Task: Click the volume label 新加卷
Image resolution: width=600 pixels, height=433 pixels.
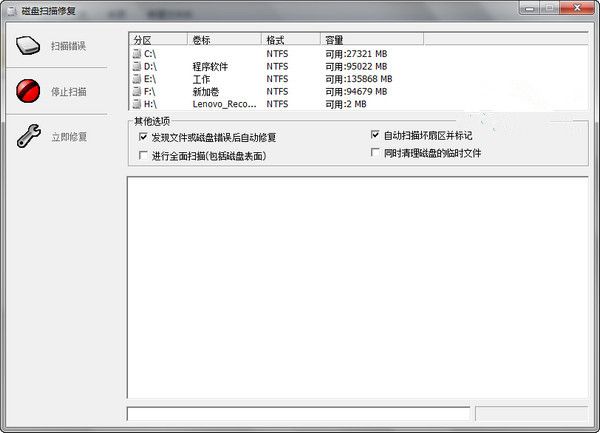Action: click(206, 92)
